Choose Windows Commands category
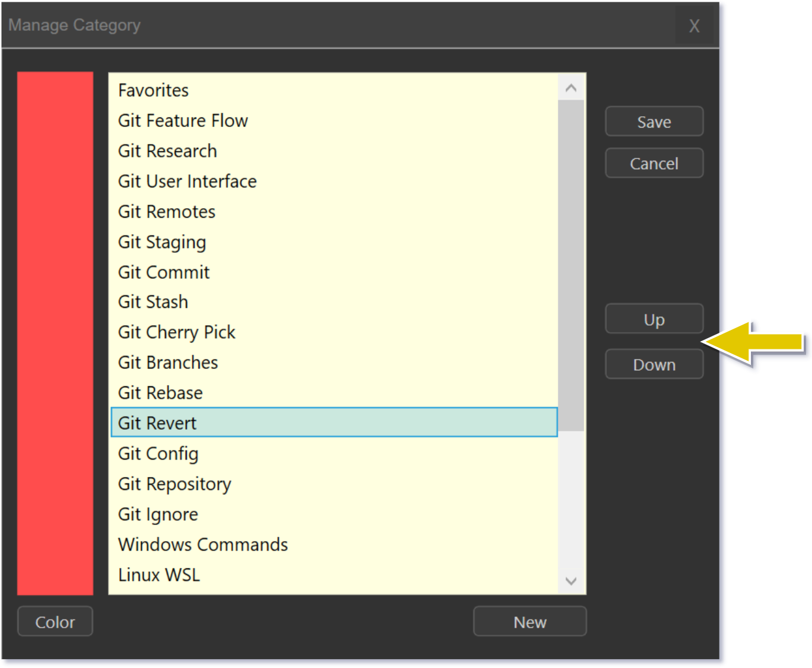 (203, 544)
